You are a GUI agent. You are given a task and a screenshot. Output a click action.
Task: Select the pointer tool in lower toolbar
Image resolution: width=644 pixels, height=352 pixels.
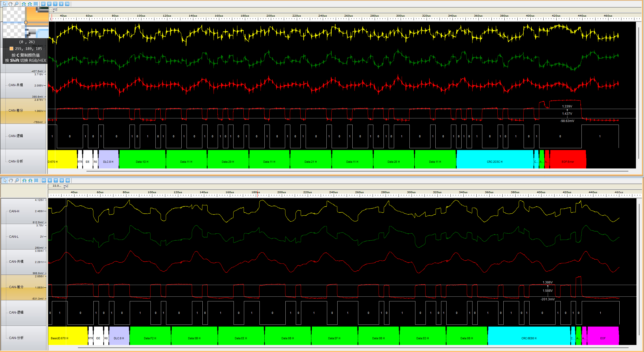point(5,180)
